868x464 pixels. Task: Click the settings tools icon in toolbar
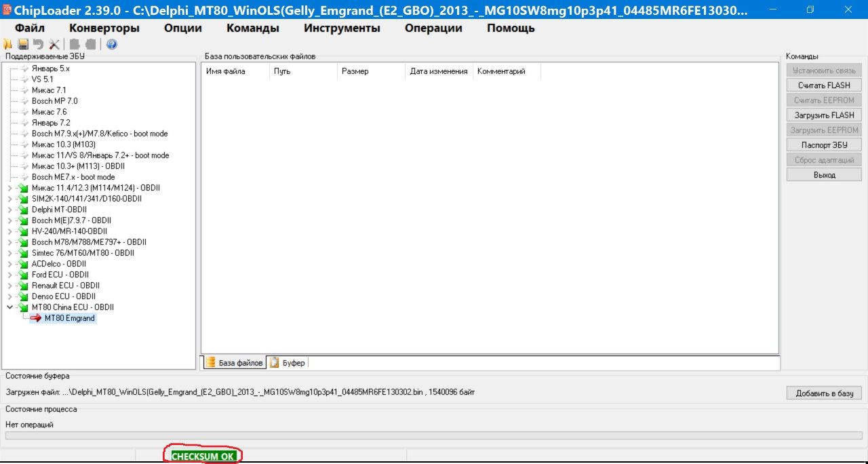54,44
